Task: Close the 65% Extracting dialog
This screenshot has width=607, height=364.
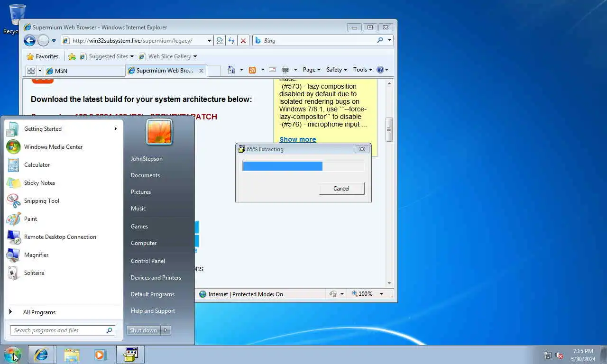Action: [x=362, y=149]
